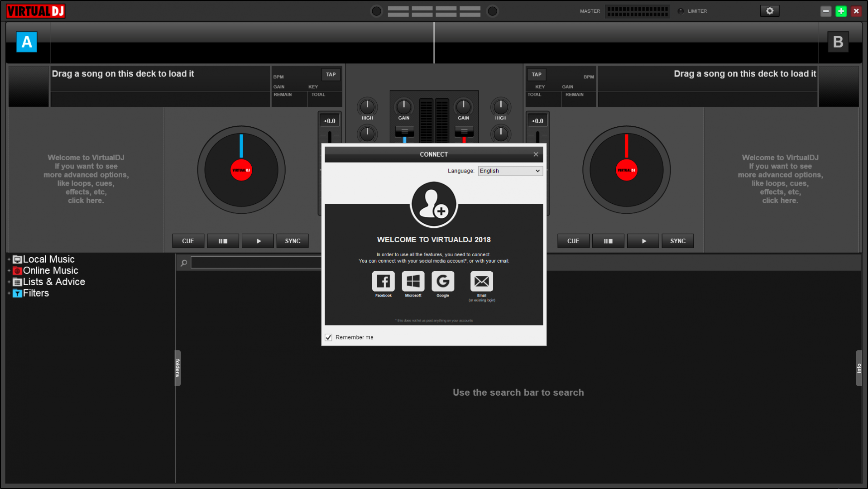The height and width of the screenshot is (489, 868).
Task: Click right round button beside layout bars
Action: [x=493, y=11]
